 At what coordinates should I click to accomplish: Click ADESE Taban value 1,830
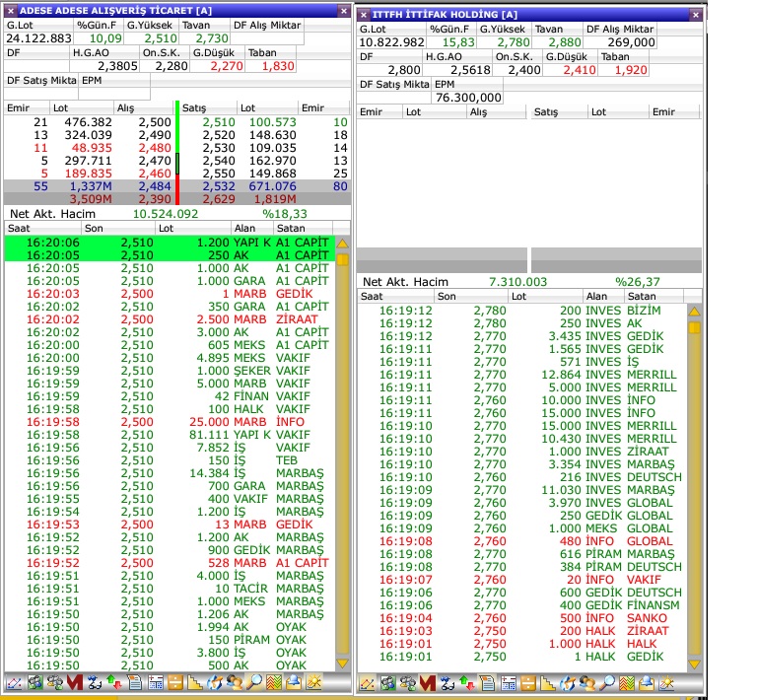point(270,66)
